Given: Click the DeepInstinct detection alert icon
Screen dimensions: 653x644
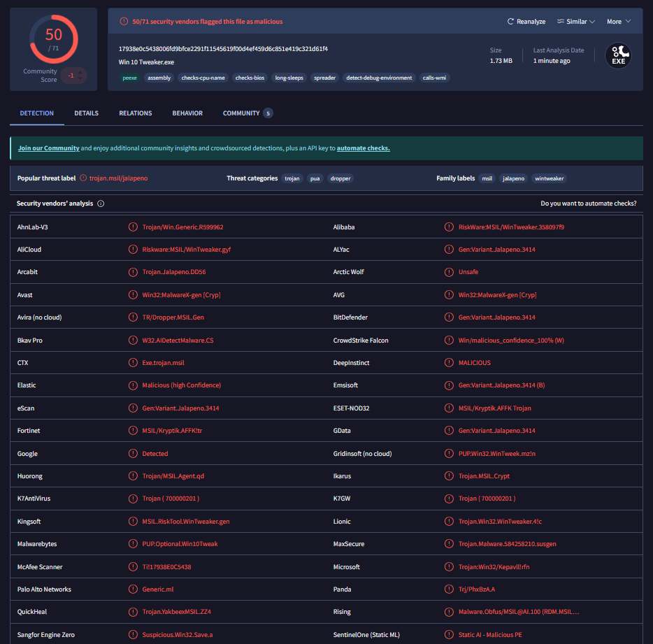Looking at the screenshot, I should (x=449, y=363).
